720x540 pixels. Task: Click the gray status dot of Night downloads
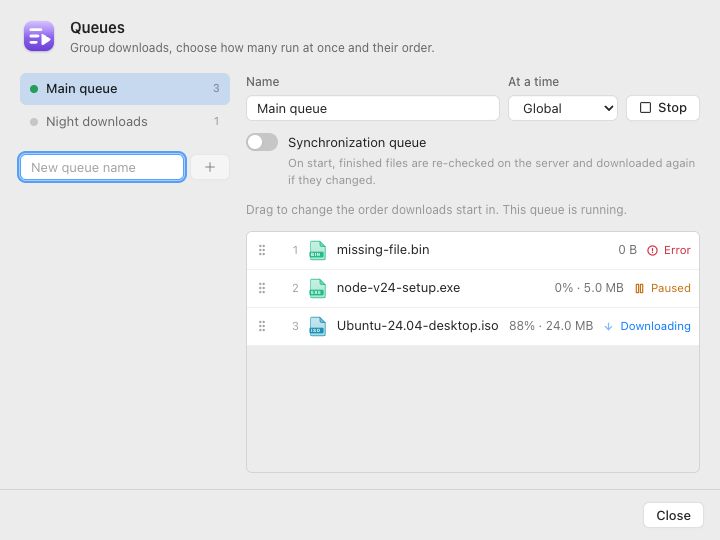(x=34, y=122)
